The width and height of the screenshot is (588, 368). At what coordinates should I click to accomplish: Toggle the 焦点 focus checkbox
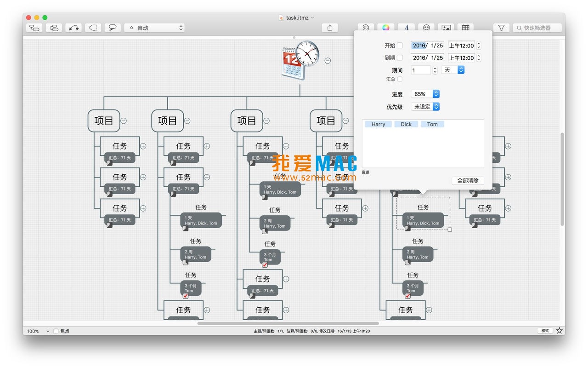(56, 331)
